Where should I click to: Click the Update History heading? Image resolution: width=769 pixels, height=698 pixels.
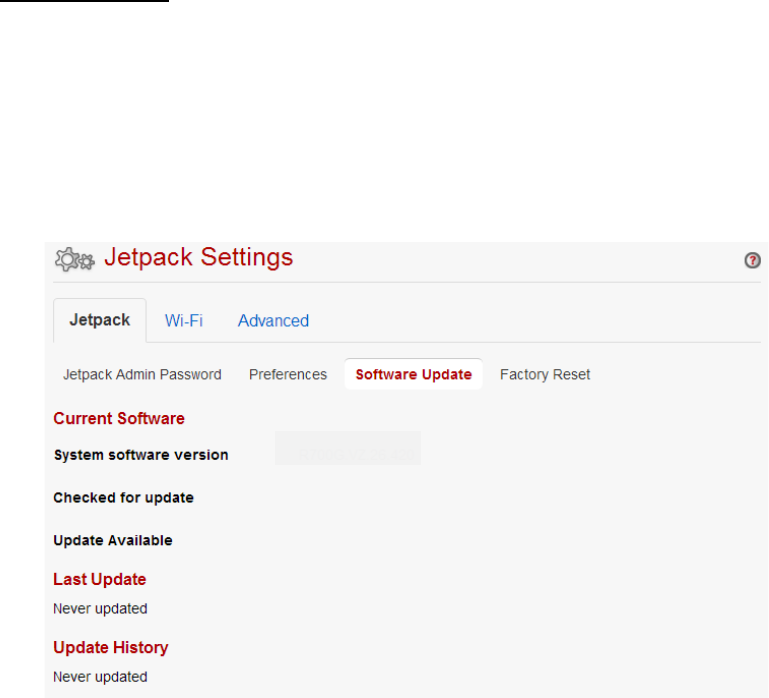[111, 647]
